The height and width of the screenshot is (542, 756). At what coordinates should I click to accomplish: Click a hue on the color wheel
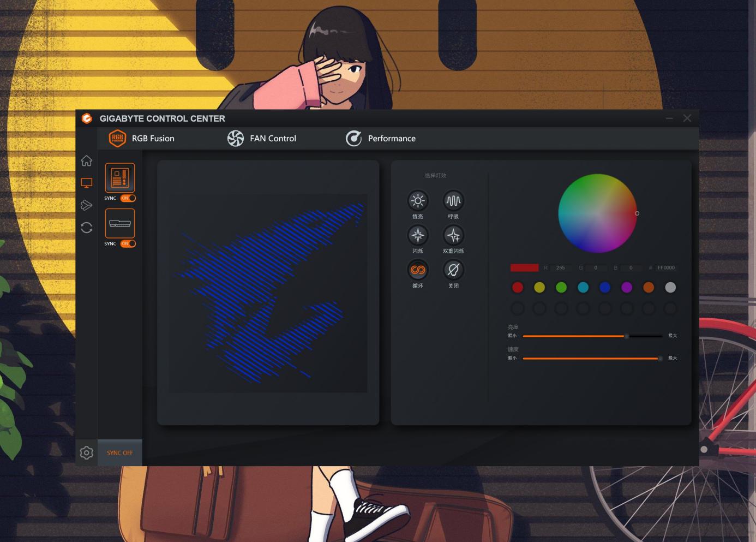coord(597,213)
